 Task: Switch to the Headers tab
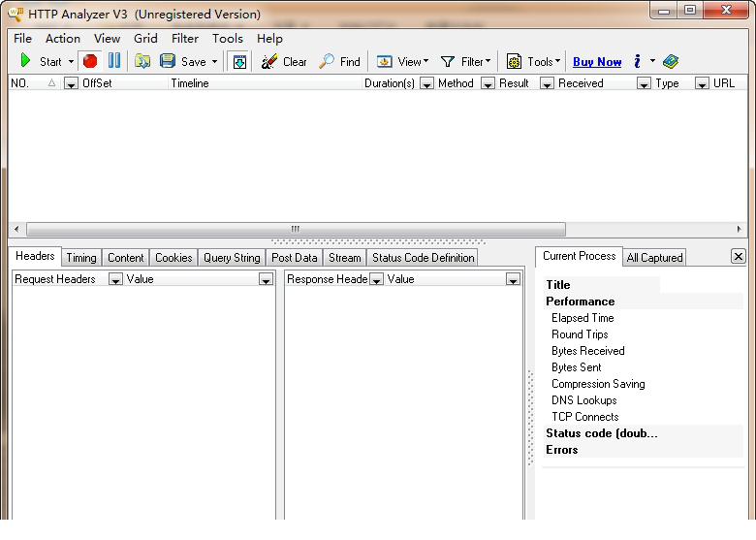[x=35, y=256]
